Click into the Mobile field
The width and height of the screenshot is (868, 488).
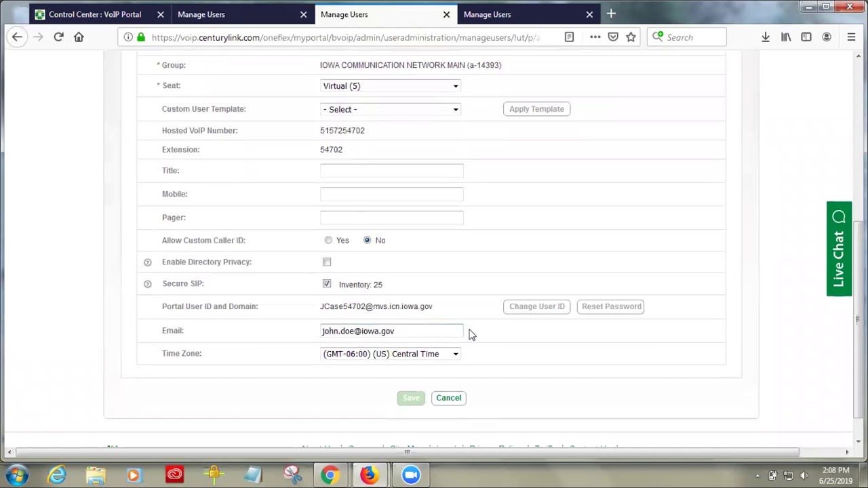(x=392, y=195)
